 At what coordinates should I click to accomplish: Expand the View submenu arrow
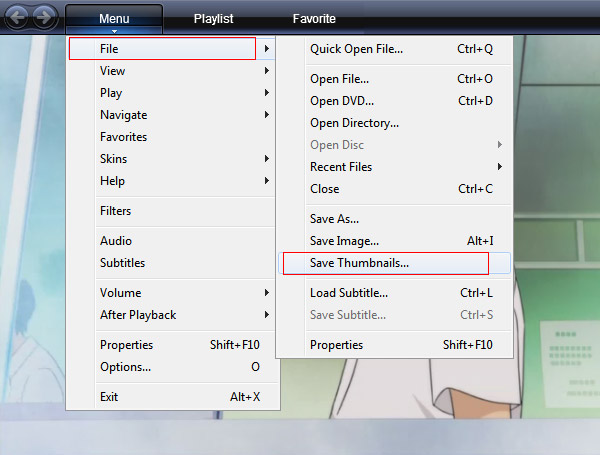click(x=267, y=70)
